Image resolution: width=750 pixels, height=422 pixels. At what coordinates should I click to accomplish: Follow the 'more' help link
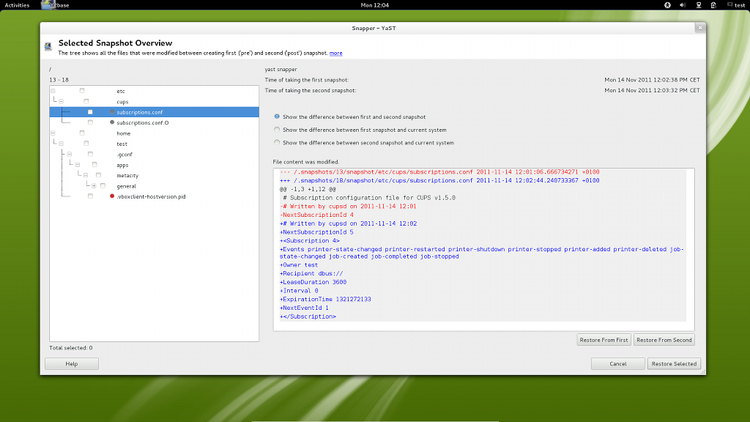tap(335, 53)
